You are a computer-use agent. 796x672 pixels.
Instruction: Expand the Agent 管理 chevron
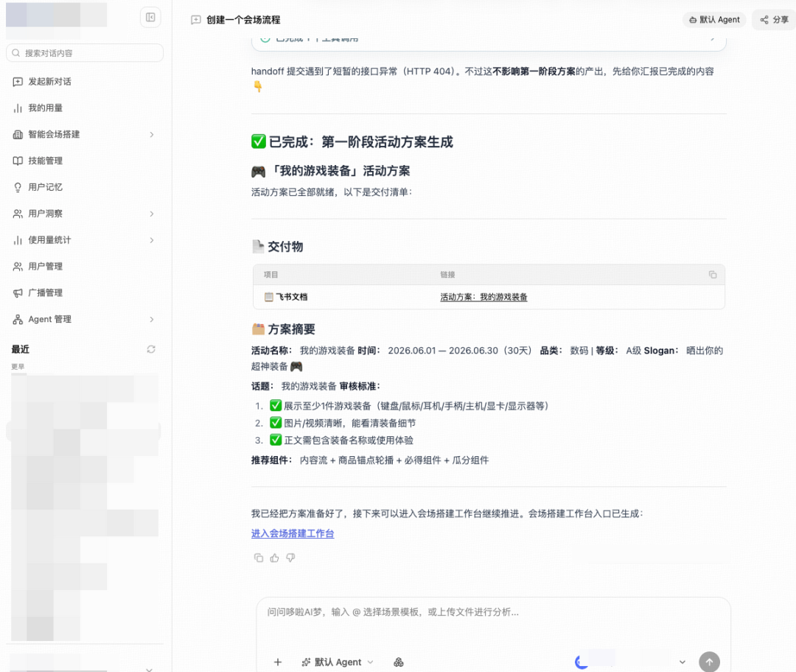click(152, 319)
